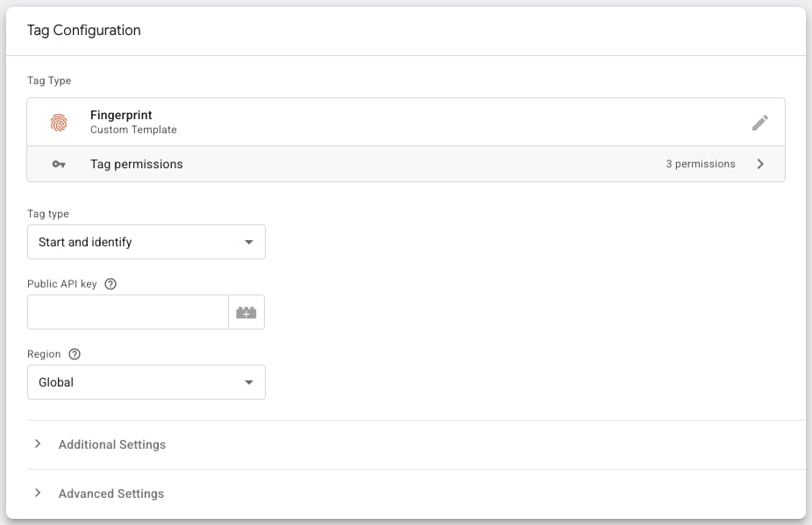Viewport: 812px width, 525px height.
Task: Expand the Additional Settings section
Action: (x=38, y=443)
